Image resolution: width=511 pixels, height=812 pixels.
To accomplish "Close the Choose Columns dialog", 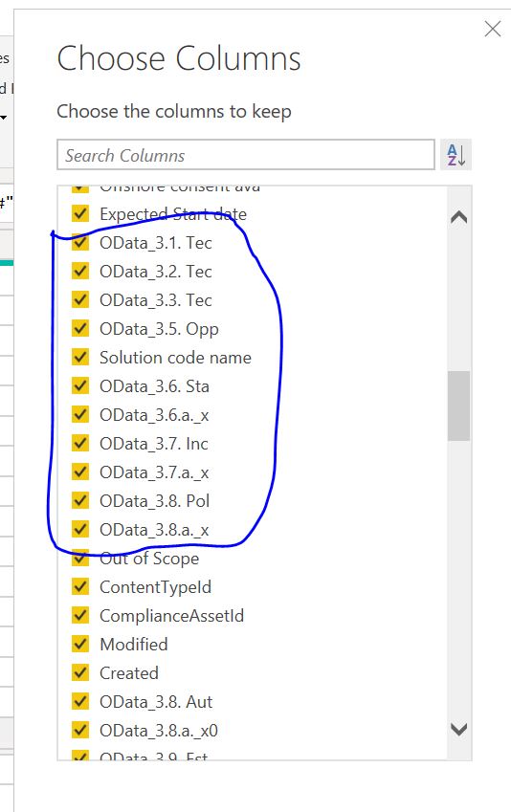I will [493, 29].
